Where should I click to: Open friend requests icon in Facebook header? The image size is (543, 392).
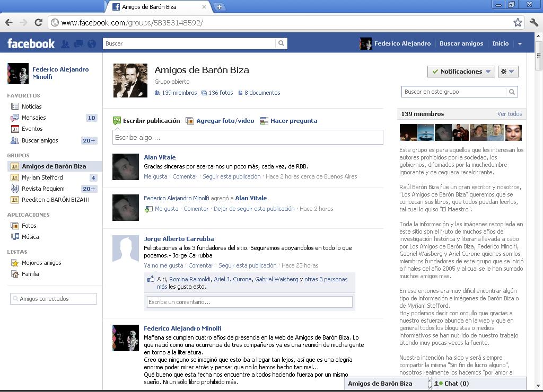coord(65,43)
